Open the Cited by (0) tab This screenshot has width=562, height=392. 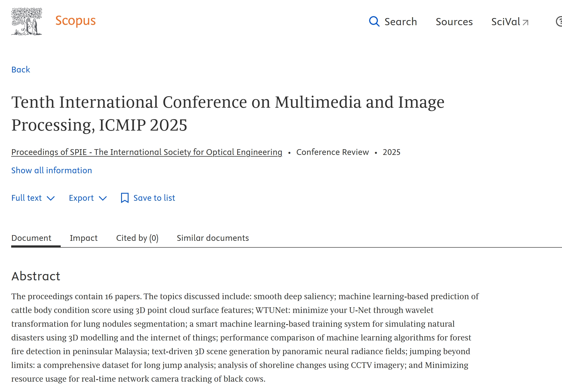click(137, 238)
